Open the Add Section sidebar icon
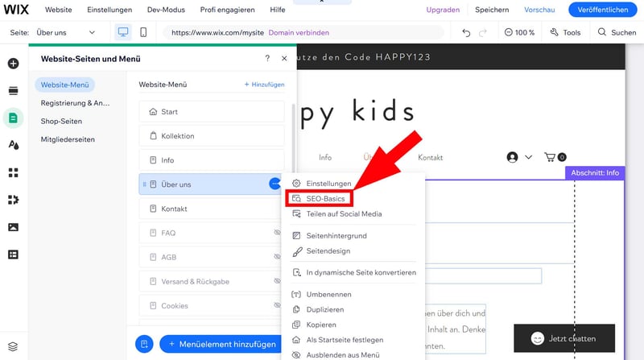644x360 pixels. coord(13,90)
